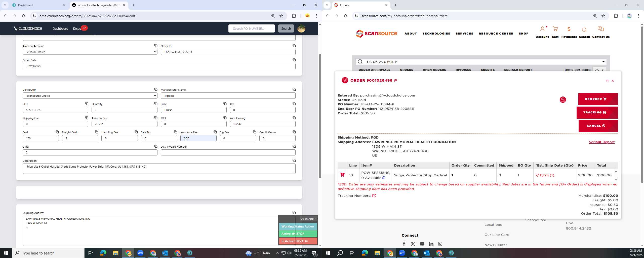Click the Reorder button
The height and width of the screenshot is (258, 644).
click(x=598, y=99)
